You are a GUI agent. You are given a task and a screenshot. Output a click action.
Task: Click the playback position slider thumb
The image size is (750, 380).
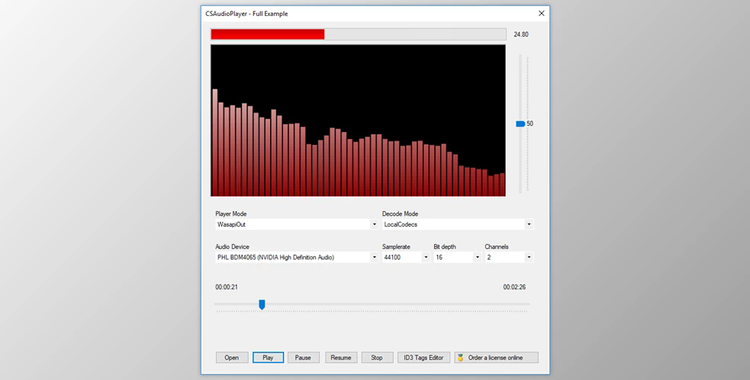coord(262,304)
